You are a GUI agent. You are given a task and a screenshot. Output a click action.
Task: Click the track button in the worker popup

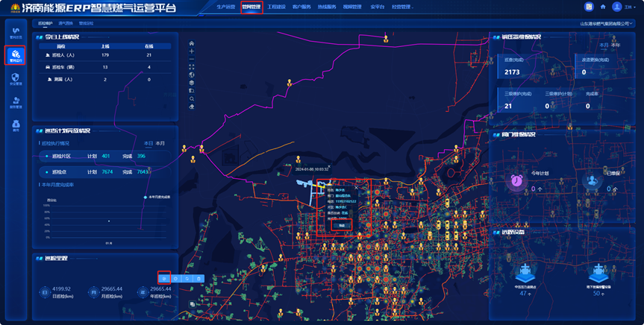pyautogui.click(x=342, y=225)
